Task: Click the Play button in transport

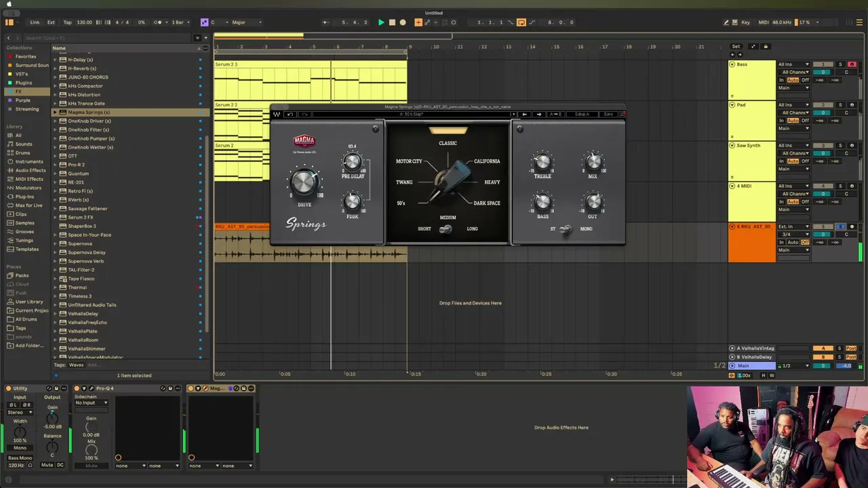Action: 381,22
